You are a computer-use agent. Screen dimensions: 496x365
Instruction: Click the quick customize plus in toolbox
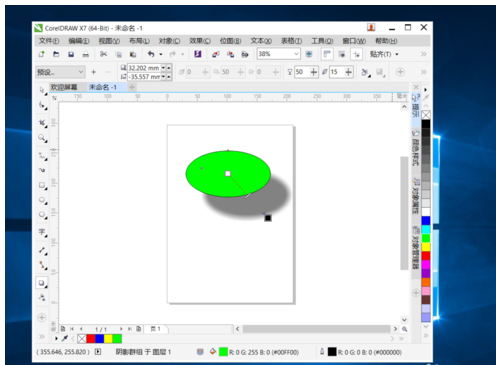[x=42, y=318]
